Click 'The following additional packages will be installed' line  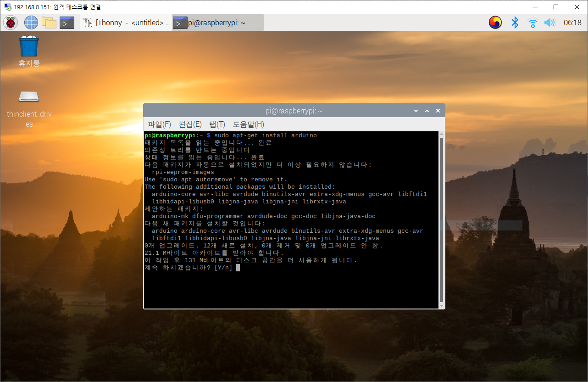(240, 187)
